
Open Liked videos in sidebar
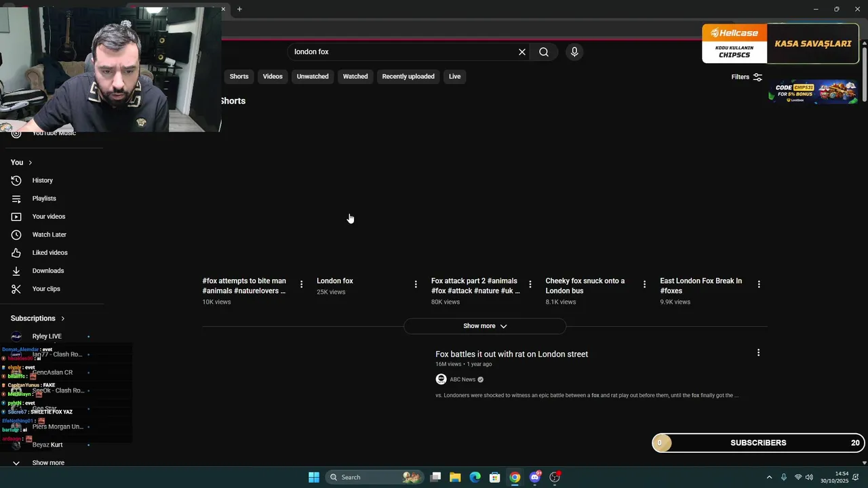point(52,253)
